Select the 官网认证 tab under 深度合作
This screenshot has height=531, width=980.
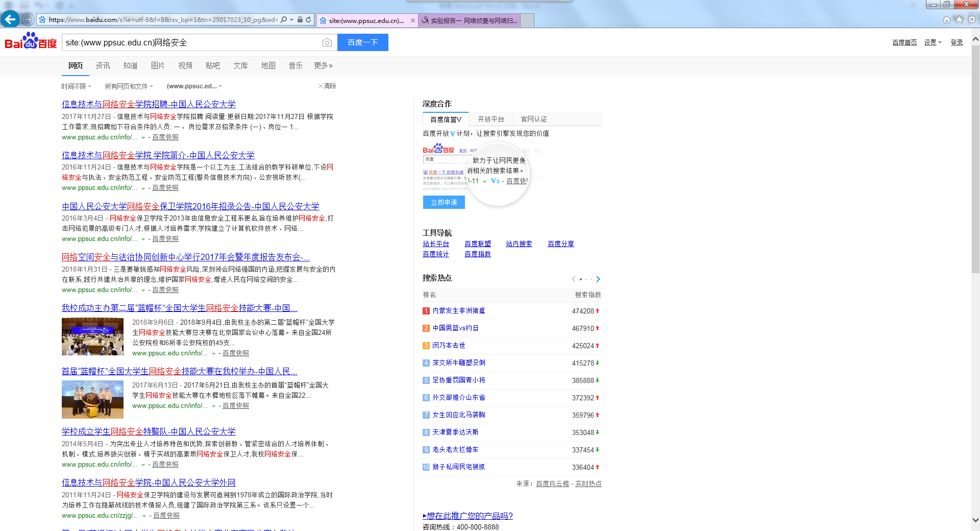534,119
